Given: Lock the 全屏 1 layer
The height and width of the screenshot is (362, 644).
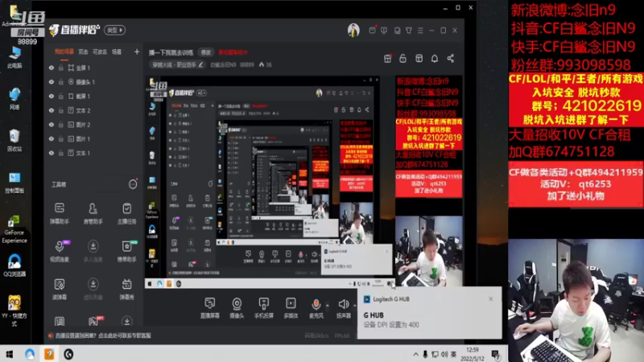Looking at the screenshot, I should click(x=61, y=68).
